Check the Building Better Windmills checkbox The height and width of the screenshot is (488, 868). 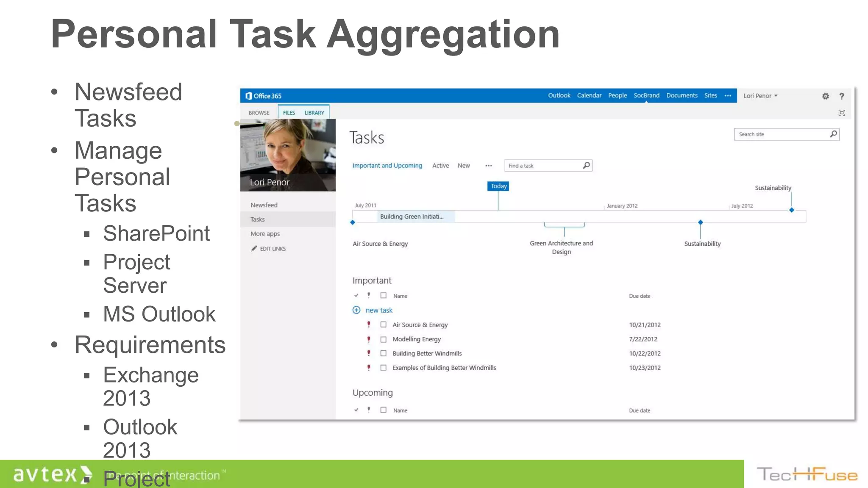click(383, 353)
